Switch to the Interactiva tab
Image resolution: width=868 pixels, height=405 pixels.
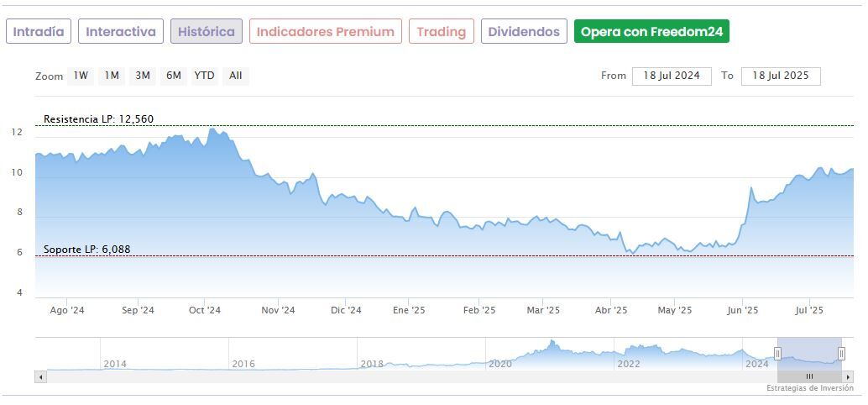pos(121,32)
